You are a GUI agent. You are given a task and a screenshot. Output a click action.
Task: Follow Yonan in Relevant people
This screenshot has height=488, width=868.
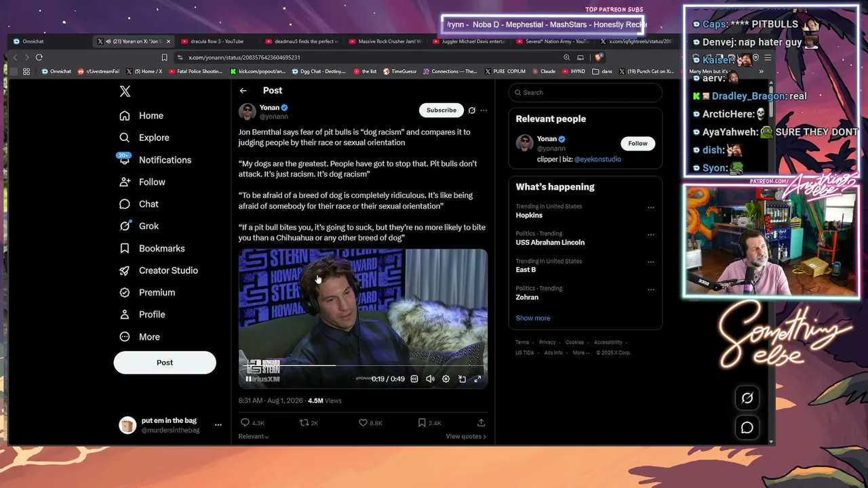(637, 144)
